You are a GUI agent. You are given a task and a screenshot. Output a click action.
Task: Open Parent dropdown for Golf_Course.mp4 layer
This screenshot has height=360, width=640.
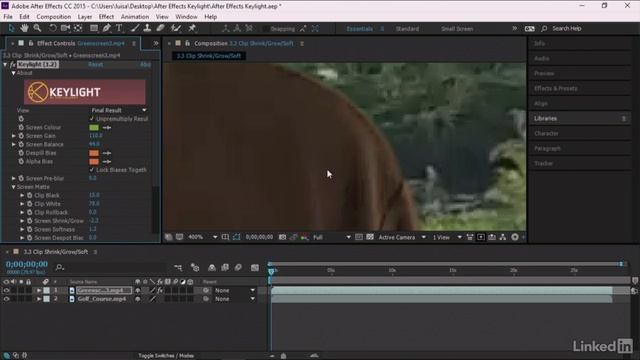click(x=235, y=299)
